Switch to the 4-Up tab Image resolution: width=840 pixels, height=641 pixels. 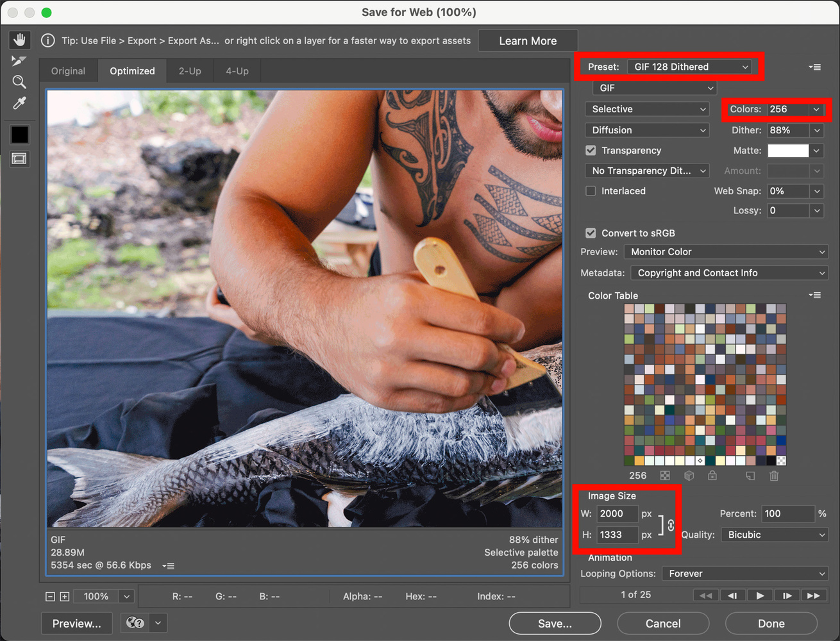237,71
